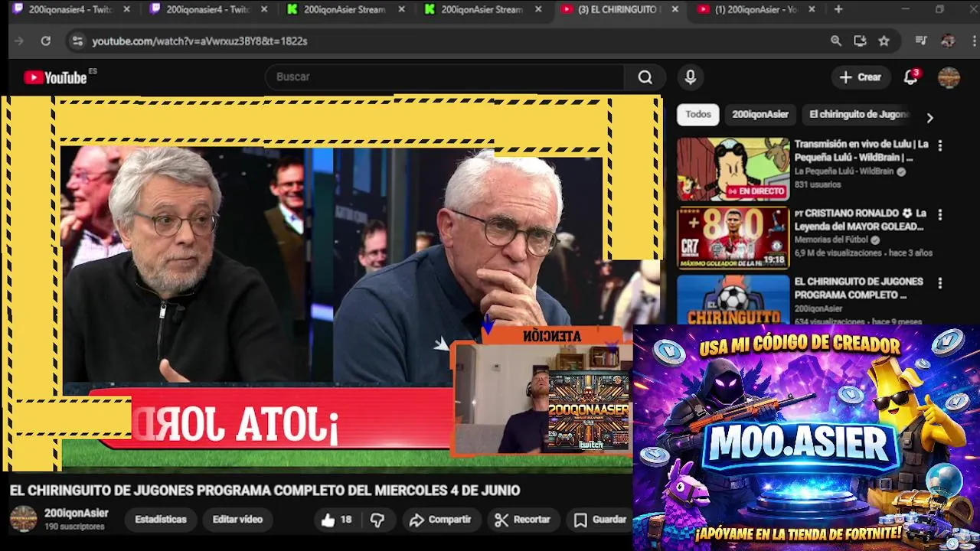Open site information icon beside the URL
Screen dimensions: 980x551
coord(77,41)
